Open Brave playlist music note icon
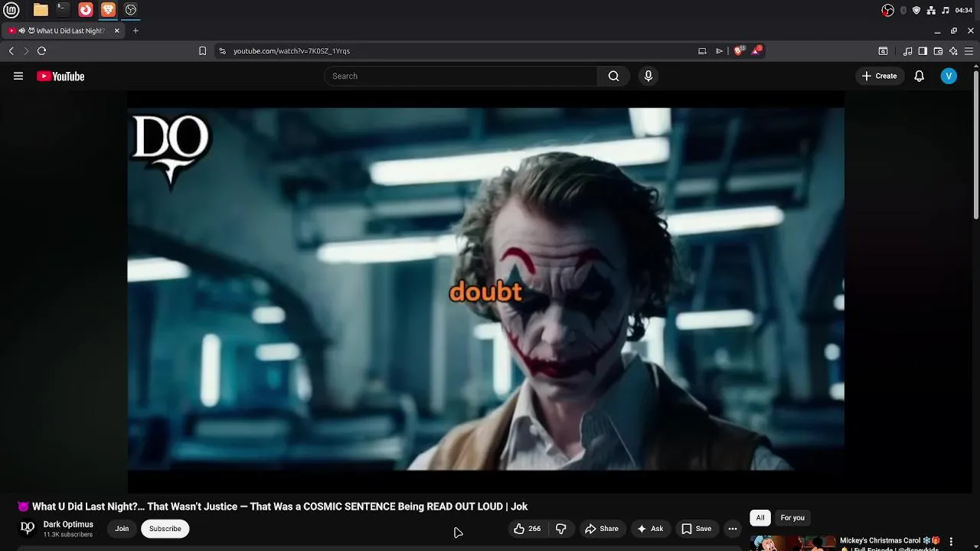This screenshot has height=551, width=980. pyautogui.click(x=907, y=51)
